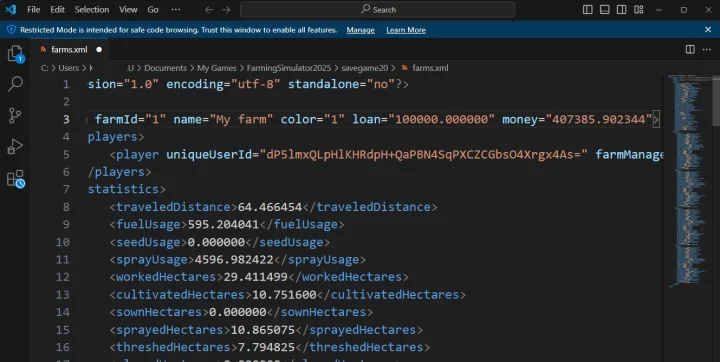Image resolution: width=720 pixels, height=362 pixels.
Task: Click the unsaved dot on farms.xml tab
Action: 99,50
